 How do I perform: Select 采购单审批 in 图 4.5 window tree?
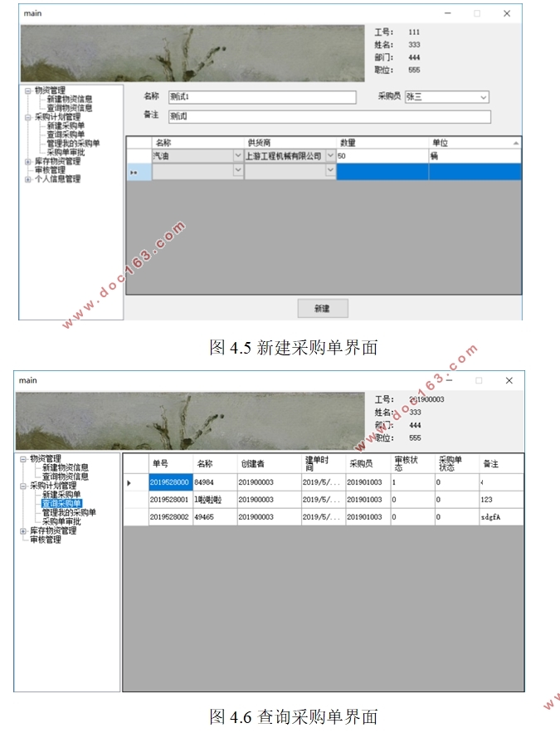point(66,153)
